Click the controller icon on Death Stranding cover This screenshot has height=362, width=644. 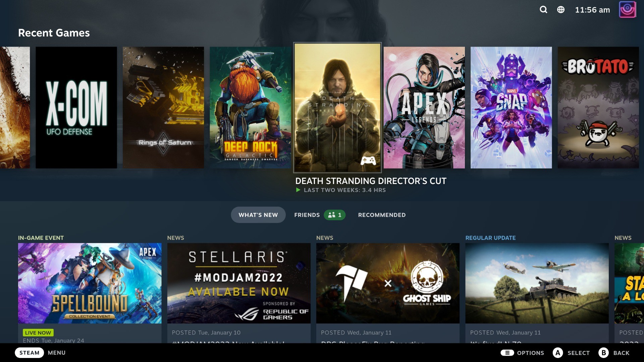[368, 161]
